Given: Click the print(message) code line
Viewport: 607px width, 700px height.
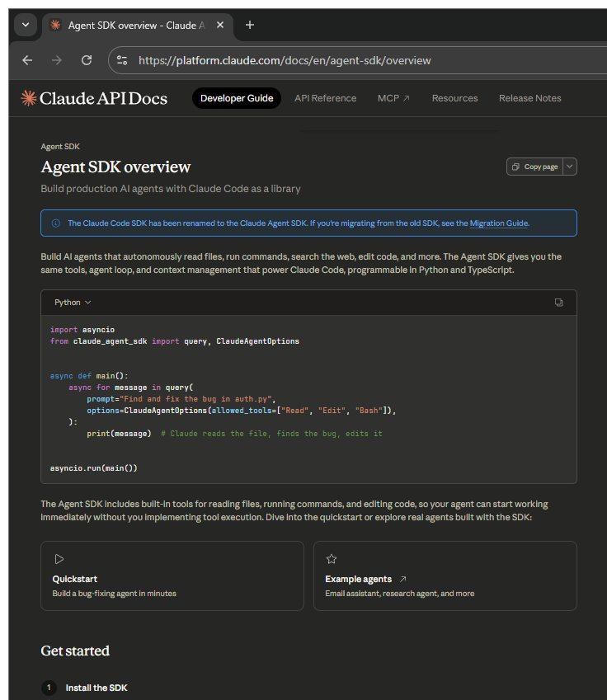Looking at the screenshot, I should coord(119,434).
